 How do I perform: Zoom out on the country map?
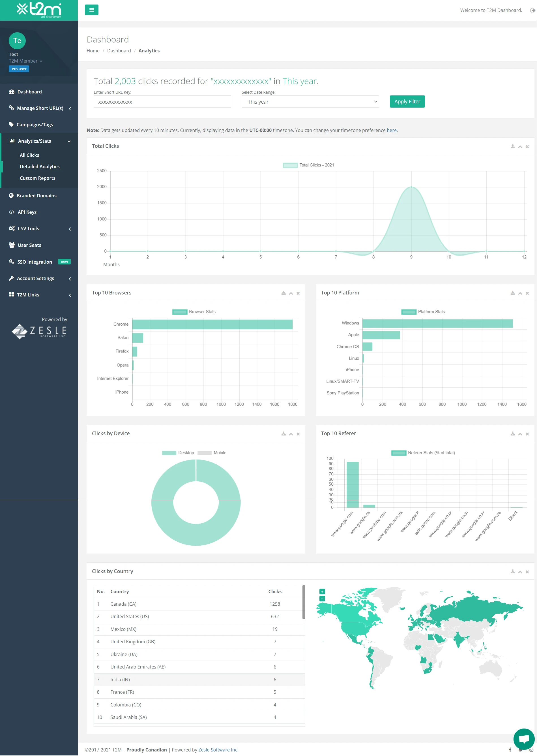coord(322,599)
